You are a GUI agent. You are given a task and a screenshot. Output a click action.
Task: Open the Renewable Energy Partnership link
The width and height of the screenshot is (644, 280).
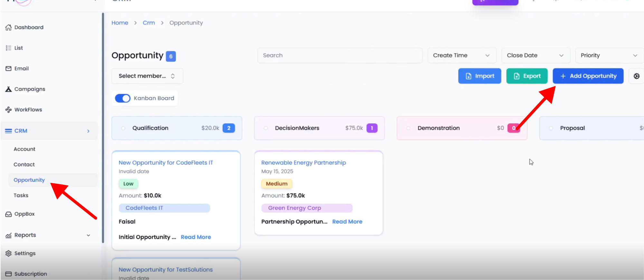coord(303,163)
